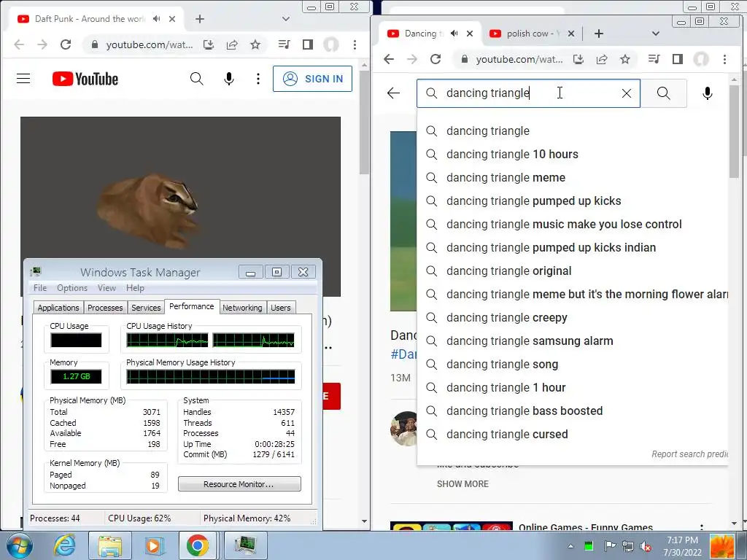Click the SIGN IN button
This screenshot has height=560, width=747.
click(x=312, y=79)
